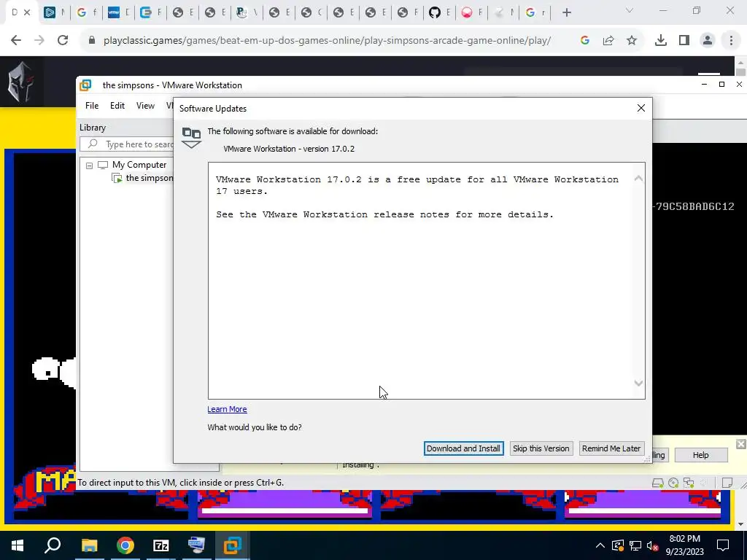Screen dimensions: 747x560
Task: Reload the current page
Action: (x=63, y=41)
